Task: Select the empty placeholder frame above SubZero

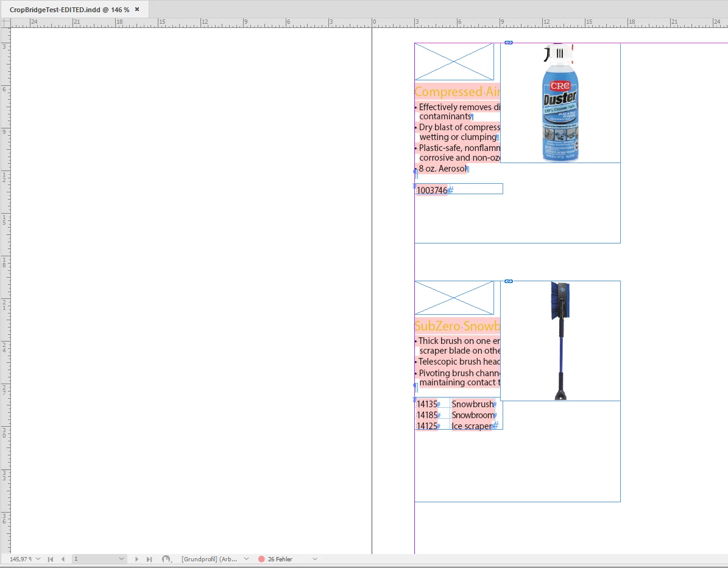Action: (454, 298)
